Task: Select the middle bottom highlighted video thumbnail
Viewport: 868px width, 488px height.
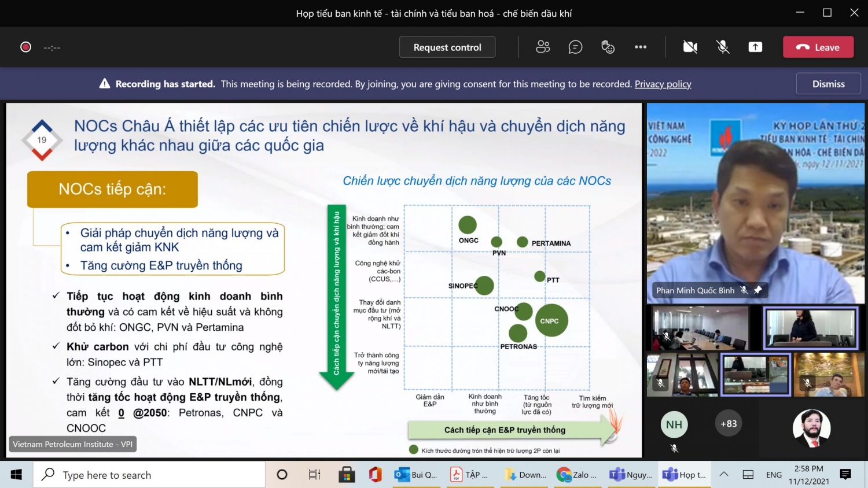Action: click(755, 375)
